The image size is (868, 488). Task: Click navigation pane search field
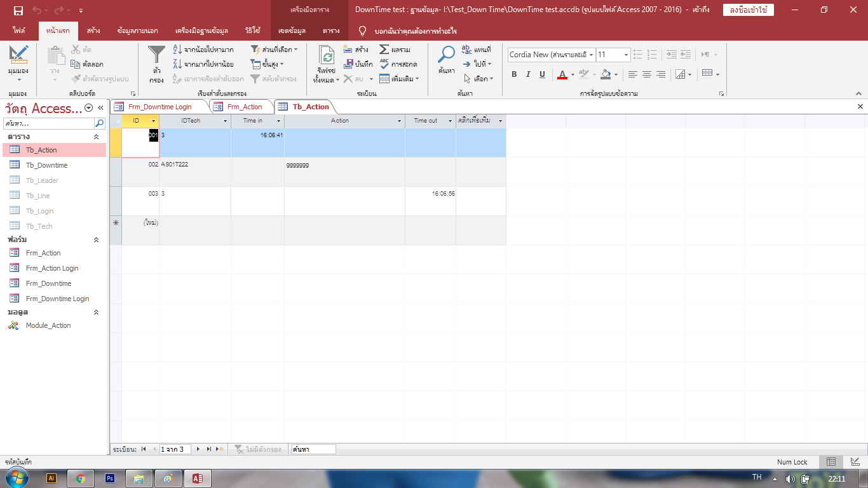tap(49, 123)
